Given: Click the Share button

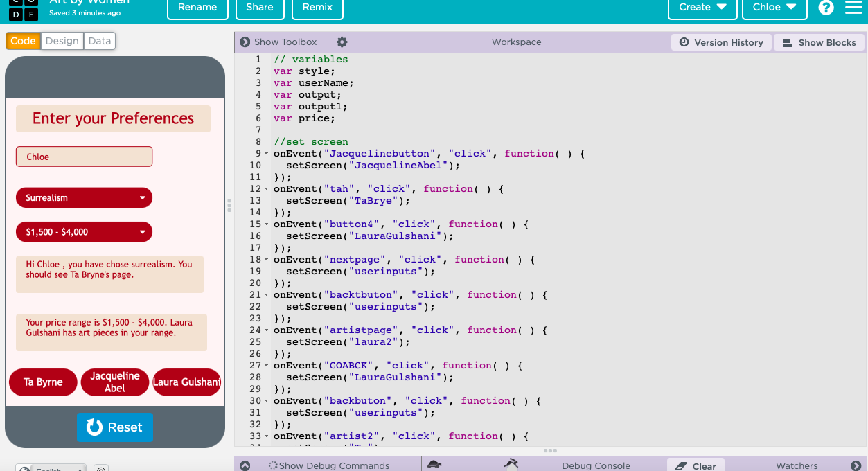Looking at the screenshot, I should [x=260, y=8].
